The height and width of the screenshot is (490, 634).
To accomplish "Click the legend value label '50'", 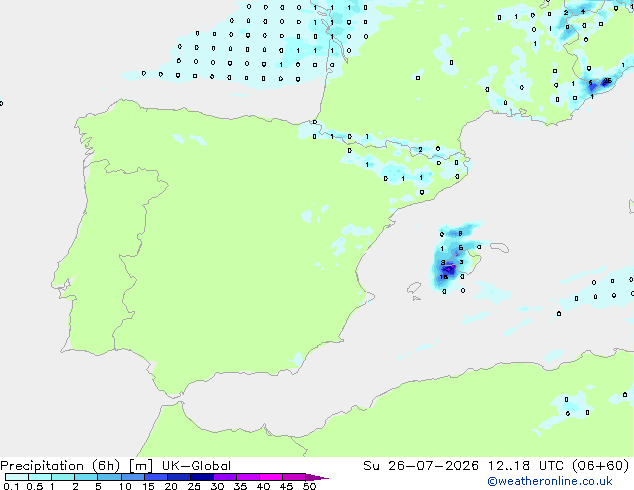I will [309, 486].
